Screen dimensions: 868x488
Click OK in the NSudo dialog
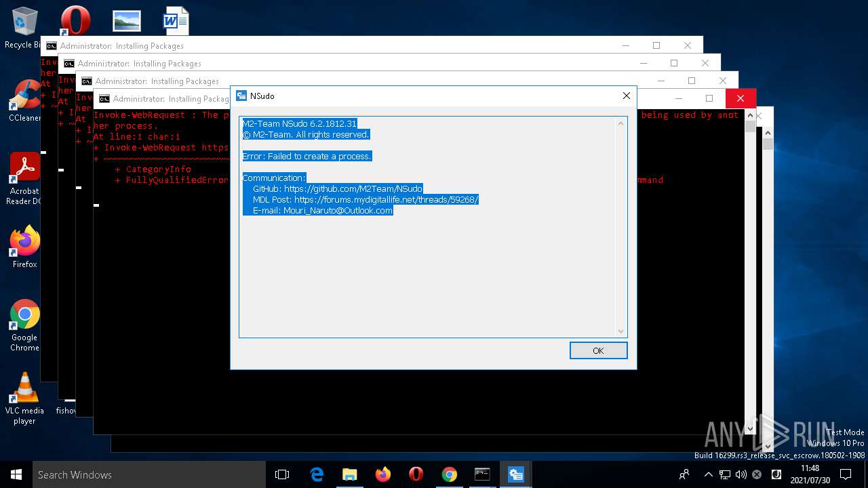pyautogui.click(x=598, y=350)
